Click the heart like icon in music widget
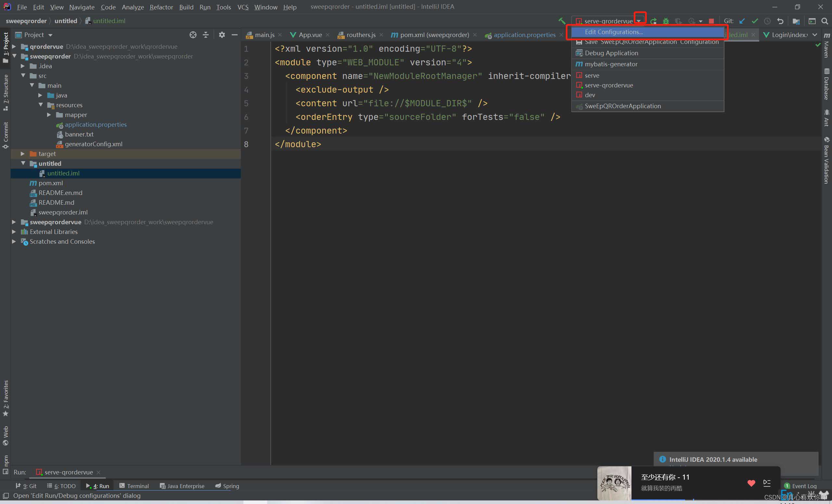 (x=751, y=483)
